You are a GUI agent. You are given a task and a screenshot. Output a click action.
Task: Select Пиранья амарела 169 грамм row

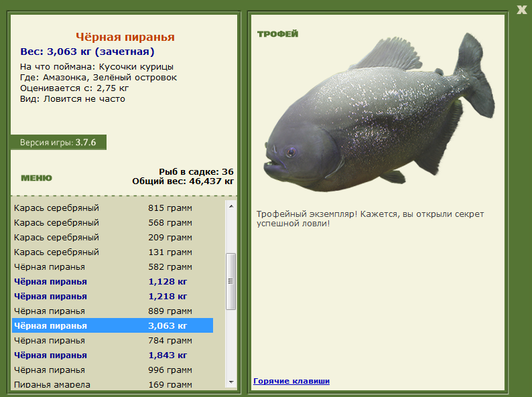113,384
